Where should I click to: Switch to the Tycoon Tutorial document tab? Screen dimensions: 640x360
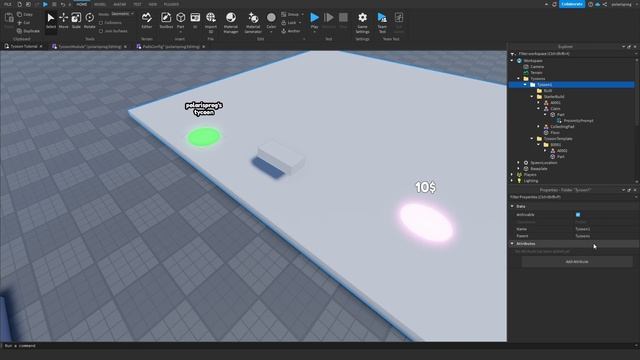click(24, 47)
